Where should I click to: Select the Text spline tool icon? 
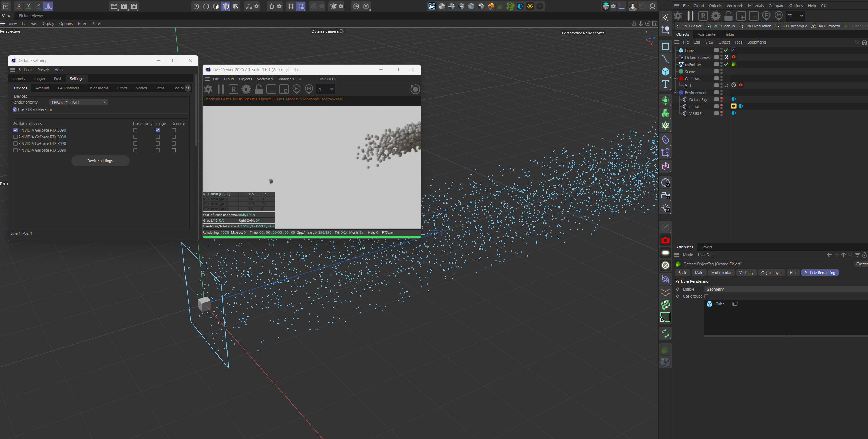tap(665, 84)
